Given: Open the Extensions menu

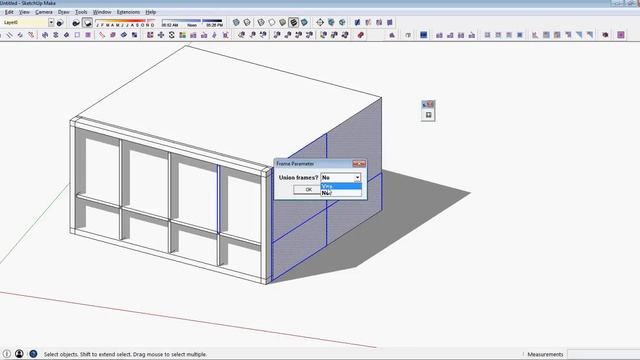Looking at the screenshot, I should click(128, 12).
